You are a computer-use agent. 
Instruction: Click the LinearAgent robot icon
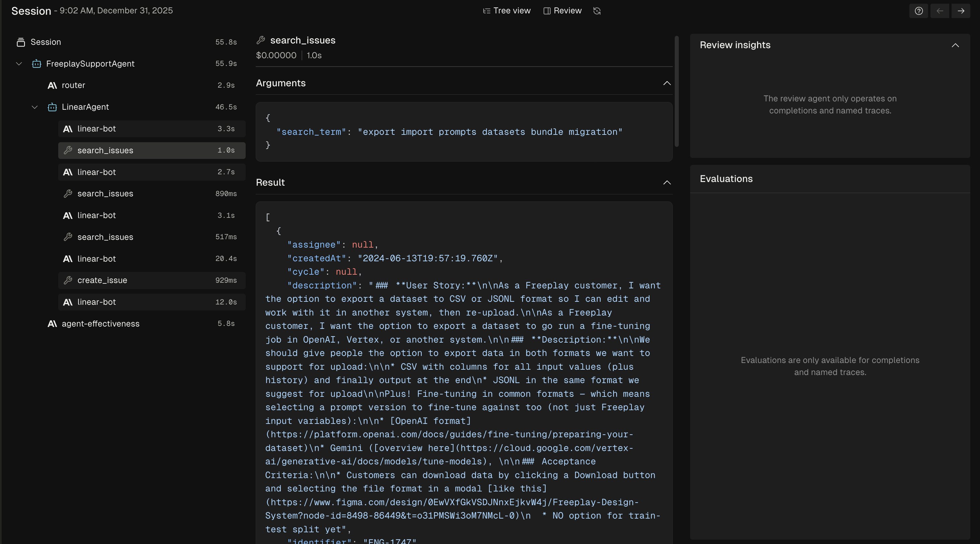52,107
